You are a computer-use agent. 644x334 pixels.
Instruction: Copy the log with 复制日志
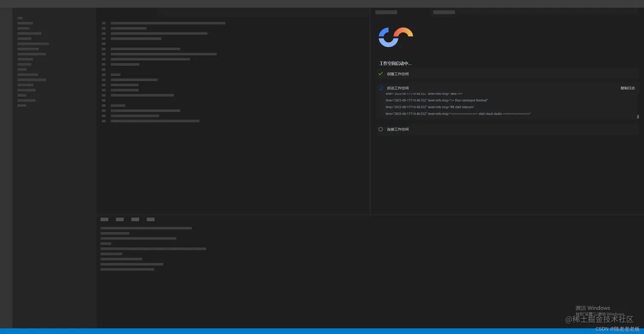click(x=627, y=88)
